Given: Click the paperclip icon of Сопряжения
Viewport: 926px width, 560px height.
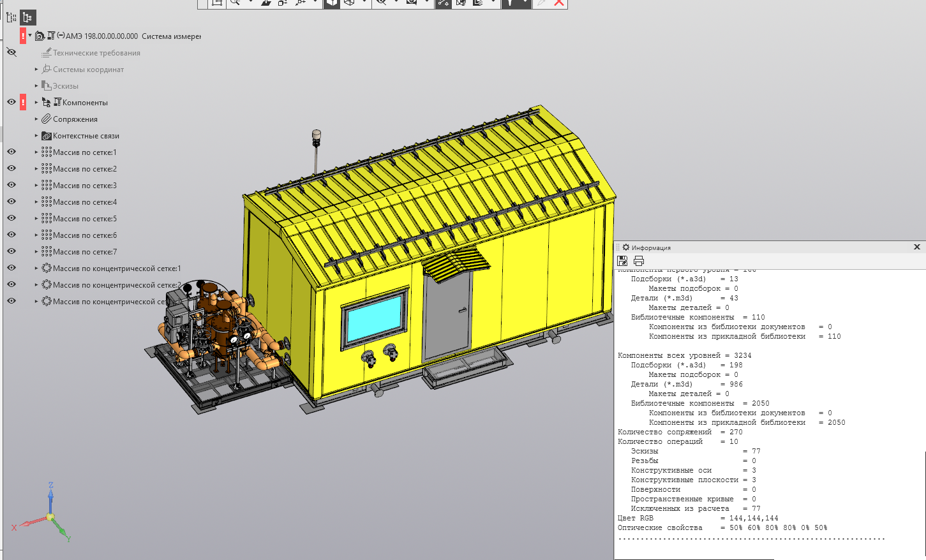Looking at the screenshot, I should tap(47, 119).
